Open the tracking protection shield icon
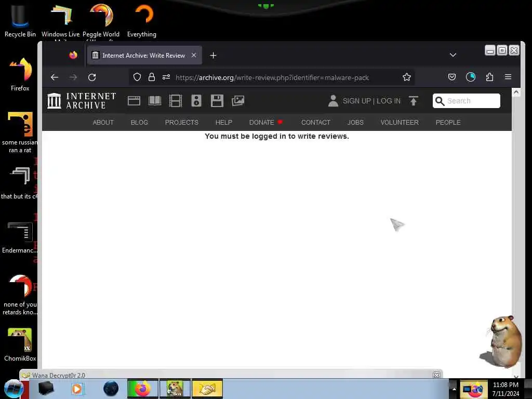 [137, 77]
